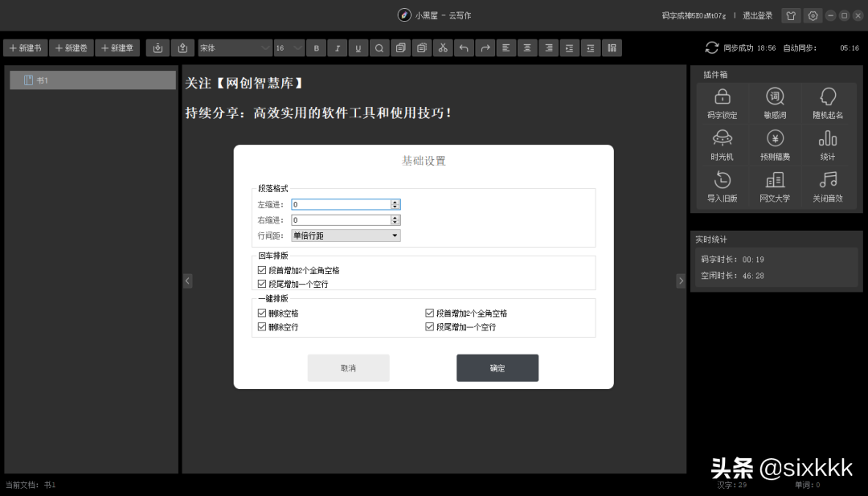The image size is (868, 496).
Task: Align text center
Action: pyautogui.click(x=527, y=48)
